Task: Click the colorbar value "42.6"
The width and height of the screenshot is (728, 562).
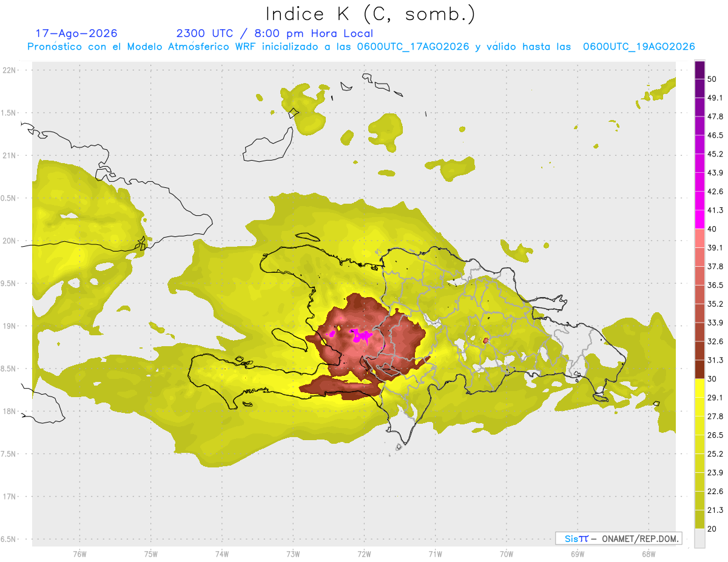Action: point(715,192)
